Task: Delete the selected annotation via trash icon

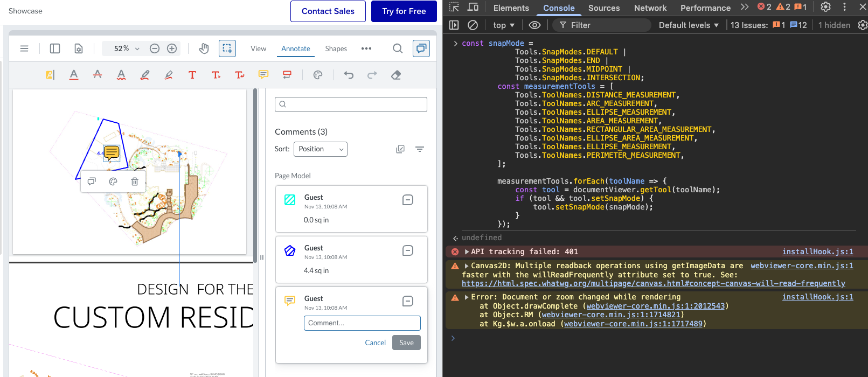Action: 135,181
